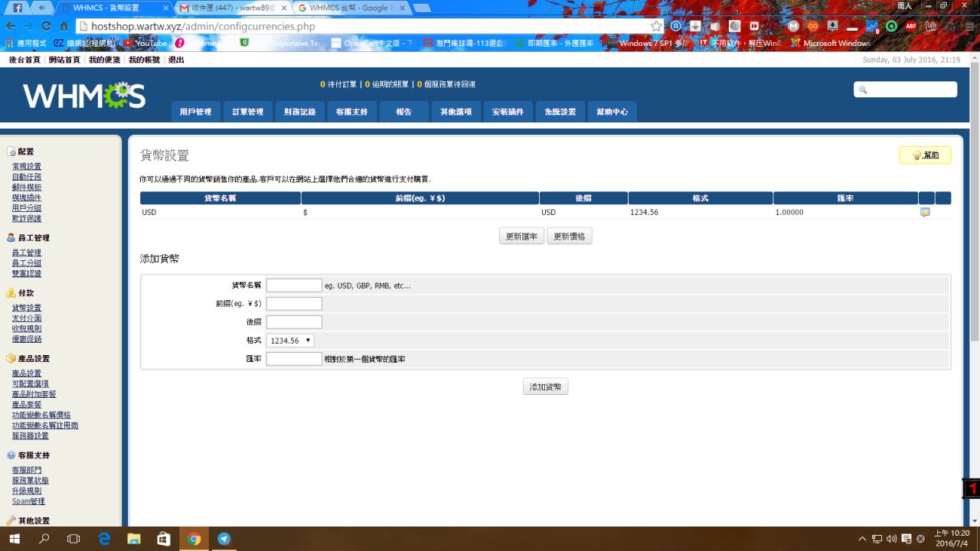The height and width of the screenshot is (551, 980).
Task: Open the 用戶管理 navigation menu
Action: 195,112
